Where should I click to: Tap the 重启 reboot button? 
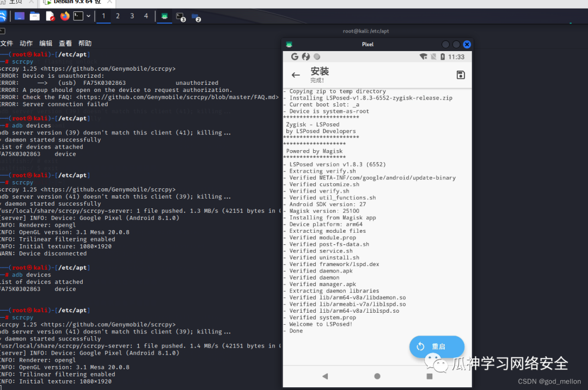[437, 346]
